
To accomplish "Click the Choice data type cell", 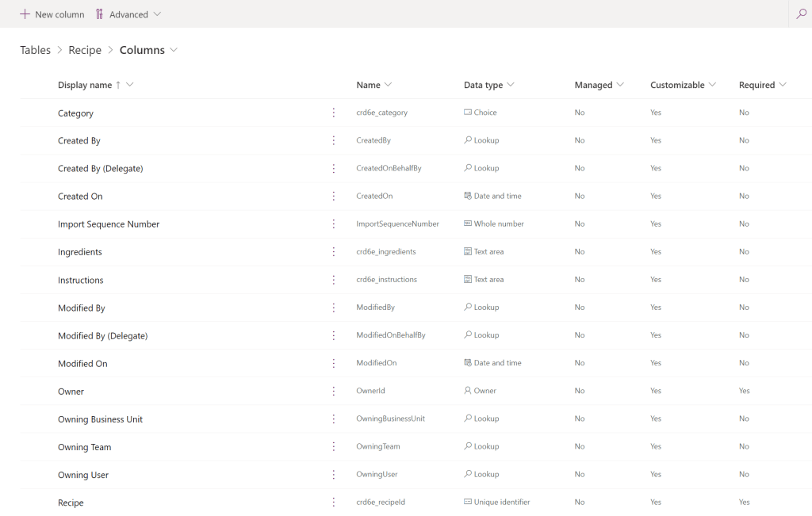I will pos(480,113).
